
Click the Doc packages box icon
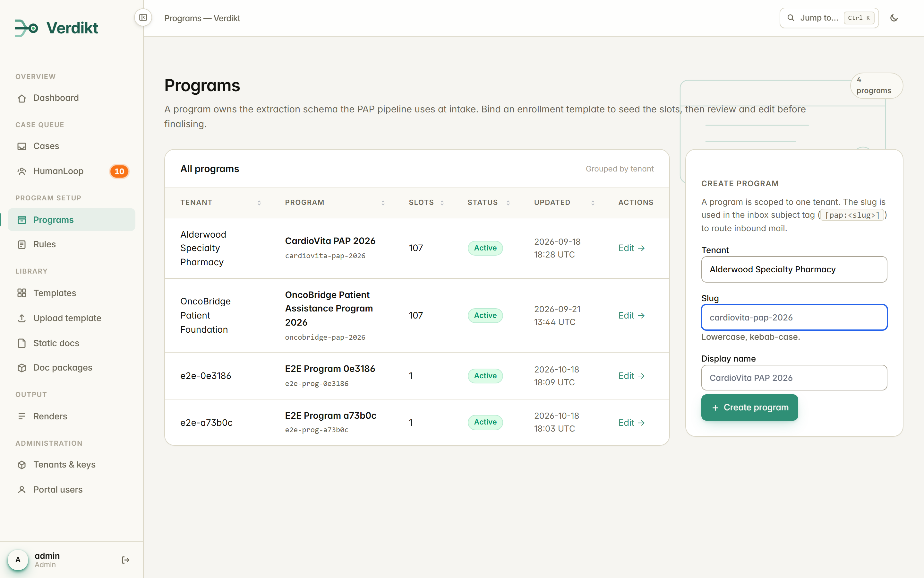(x=22, y=368)
